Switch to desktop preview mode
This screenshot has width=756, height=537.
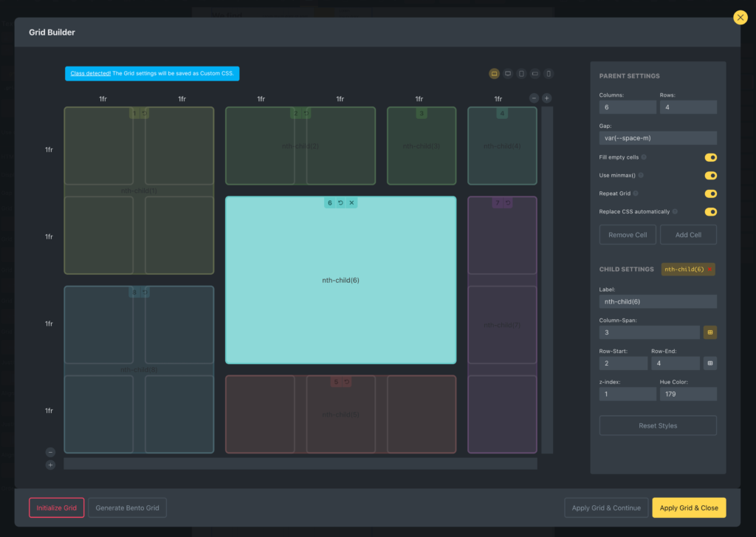pyautogui.click(x=495, y=73)
